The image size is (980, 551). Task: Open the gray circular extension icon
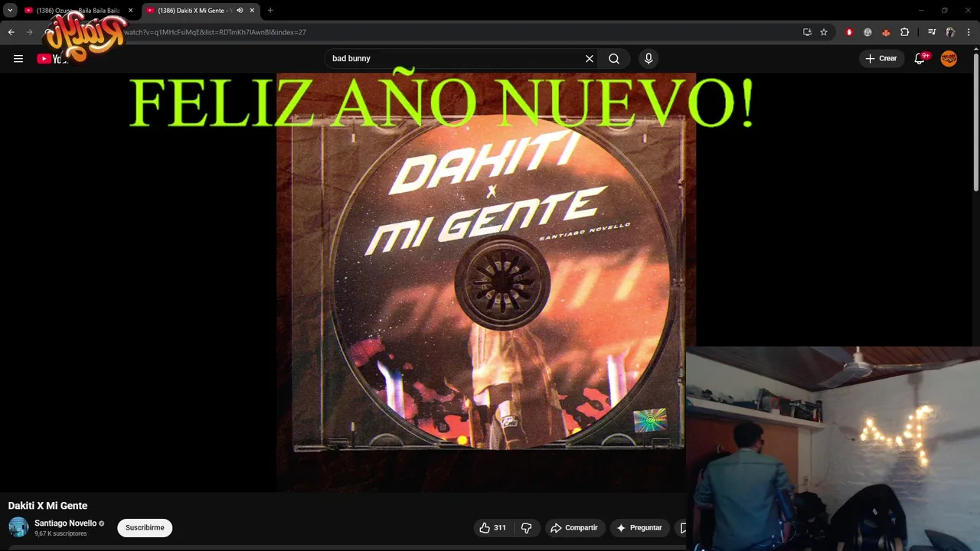click(x=867, y=32)
